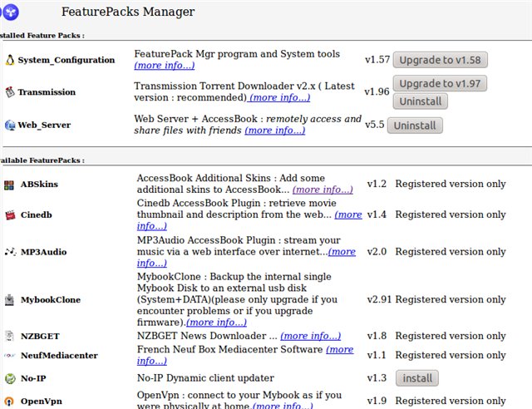Click 'No-IP Dynamic client updater' description
This screenshot has height=409, width=532.
point(205,378)
